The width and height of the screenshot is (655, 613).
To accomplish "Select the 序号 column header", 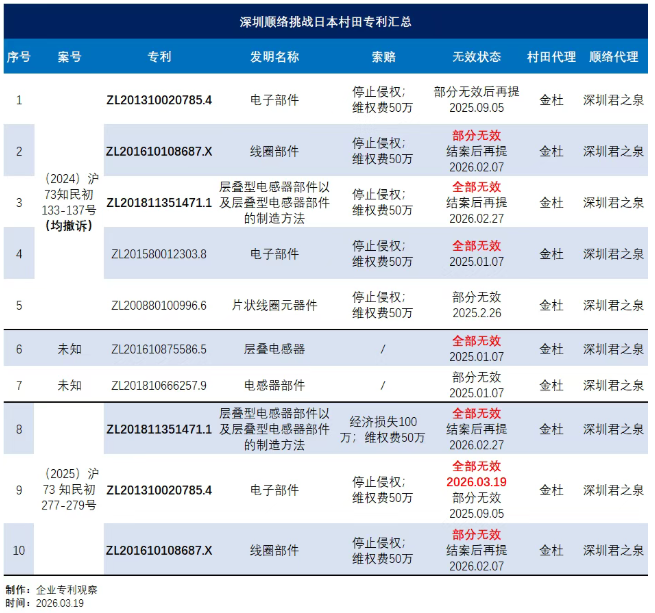I will pos(19,57).
